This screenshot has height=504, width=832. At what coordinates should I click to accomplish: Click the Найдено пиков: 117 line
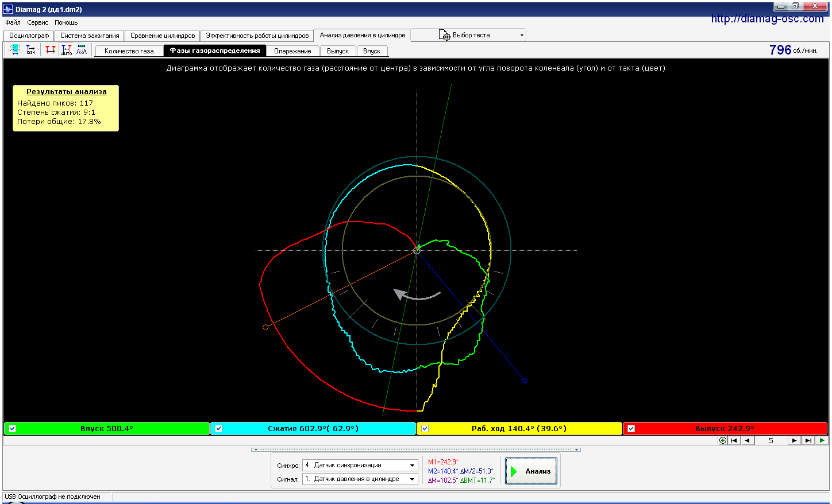(55, 103)
